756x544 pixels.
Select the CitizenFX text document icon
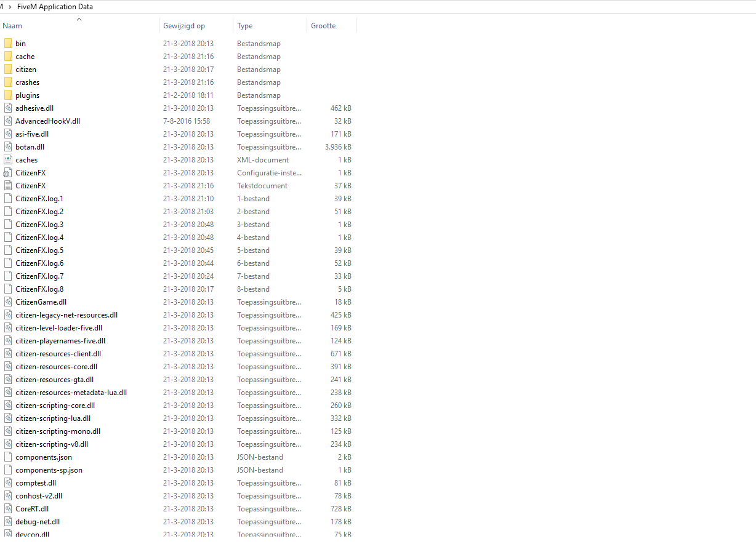coord(8,185)
